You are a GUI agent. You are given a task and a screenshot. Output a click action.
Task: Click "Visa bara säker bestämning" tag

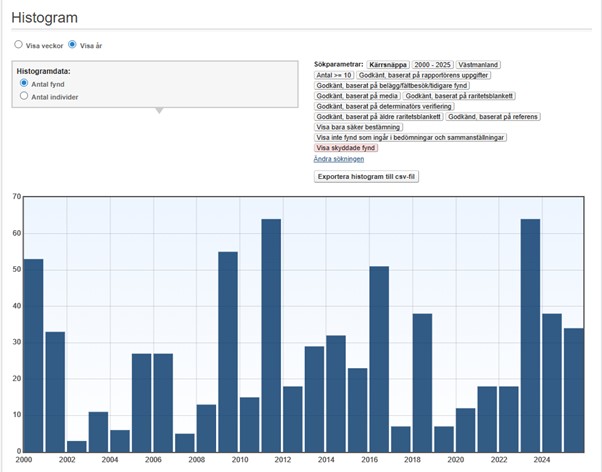tap(359, 127)
